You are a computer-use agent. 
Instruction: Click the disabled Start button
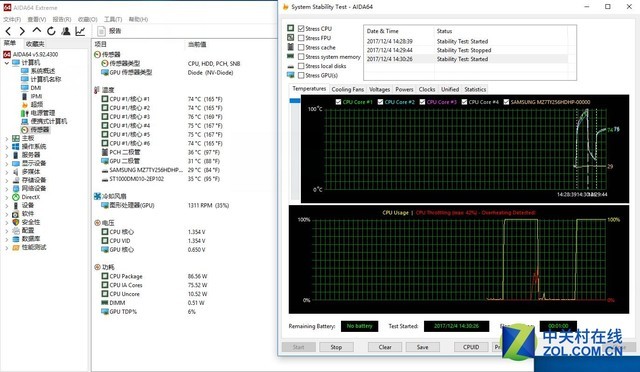[x=298, y=347]
